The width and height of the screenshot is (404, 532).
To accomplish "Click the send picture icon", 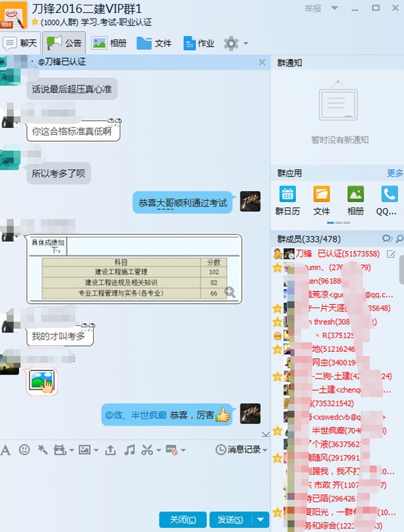I will click(x=84, y=450).
